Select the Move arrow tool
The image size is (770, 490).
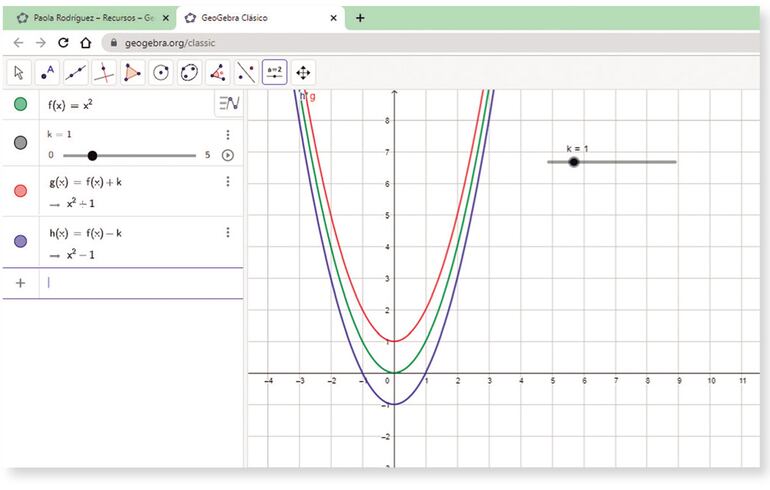(x=19, y=73)
